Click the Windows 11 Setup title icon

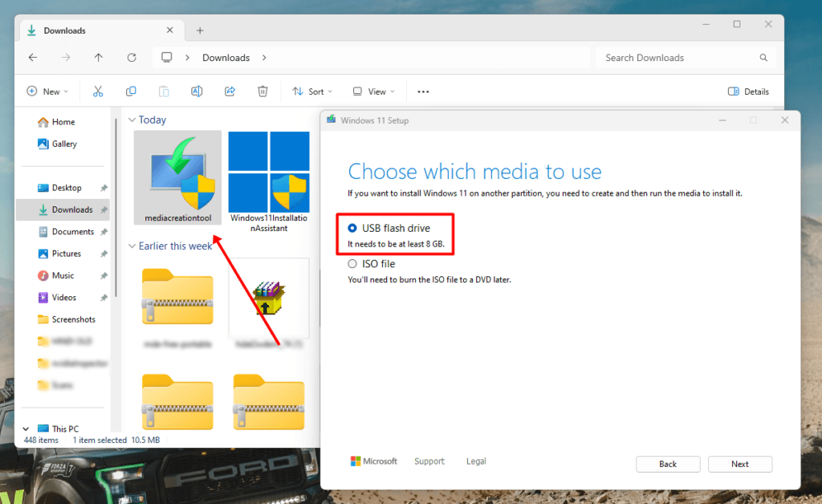point(332,120)
